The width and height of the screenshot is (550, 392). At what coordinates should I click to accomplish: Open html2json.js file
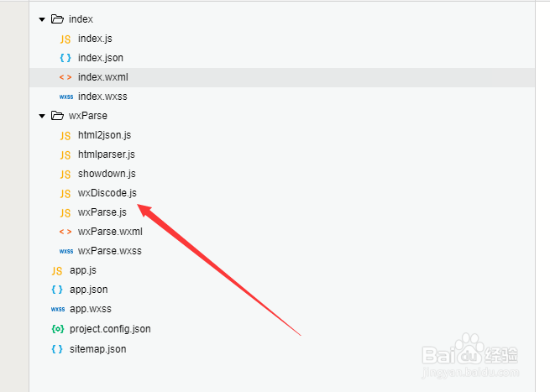pyautogui.click(x=104, y=135)
